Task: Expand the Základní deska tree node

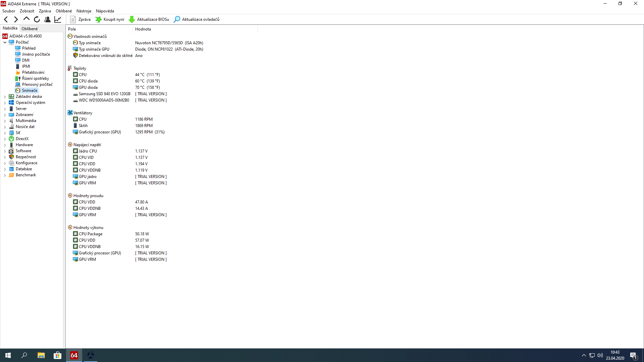Action: [5, 97]
